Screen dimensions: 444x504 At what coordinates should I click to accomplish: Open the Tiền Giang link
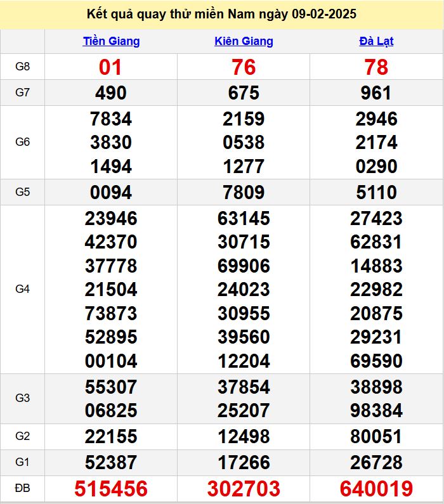click(x=111, y=41)
